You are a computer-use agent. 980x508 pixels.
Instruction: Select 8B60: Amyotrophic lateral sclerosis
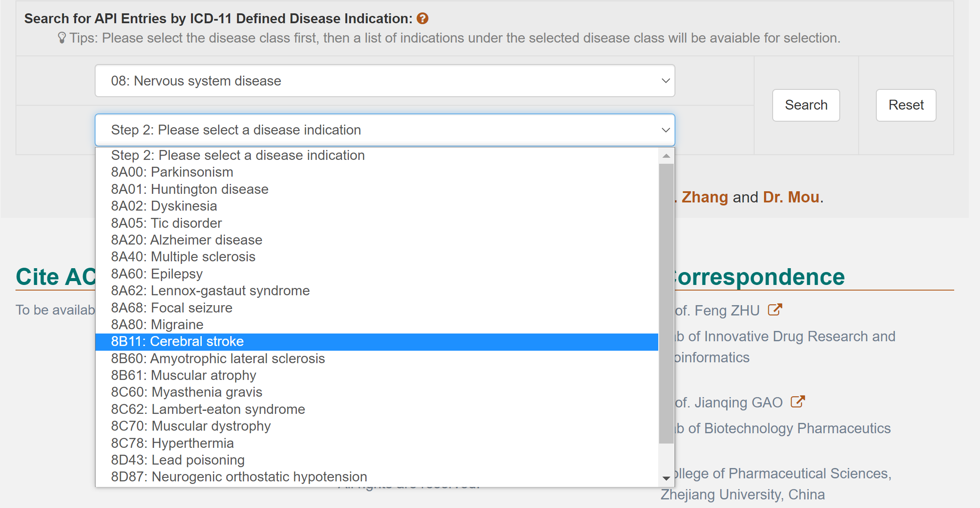point(218,358)
